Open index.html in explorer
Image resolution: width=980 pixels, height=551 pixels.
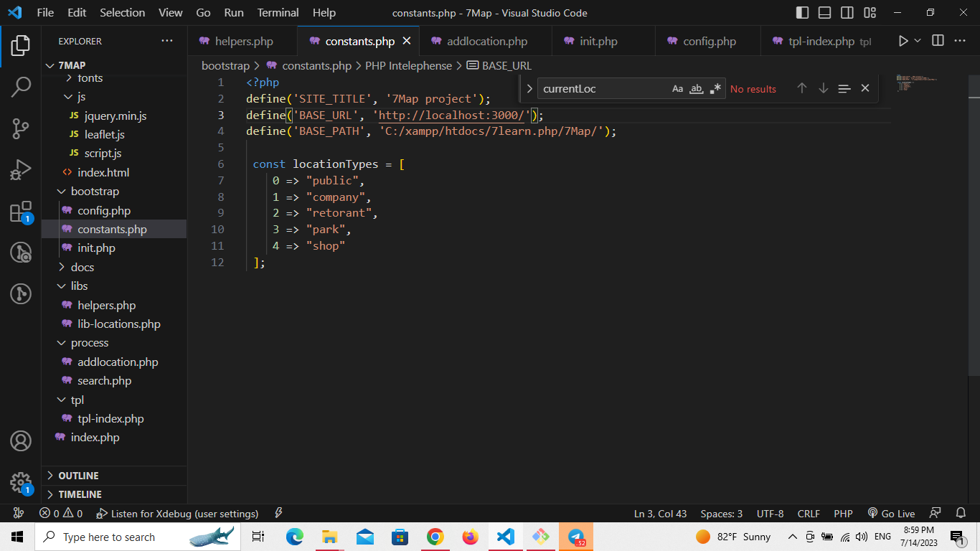pyautogui.click(x=114, y=172)
